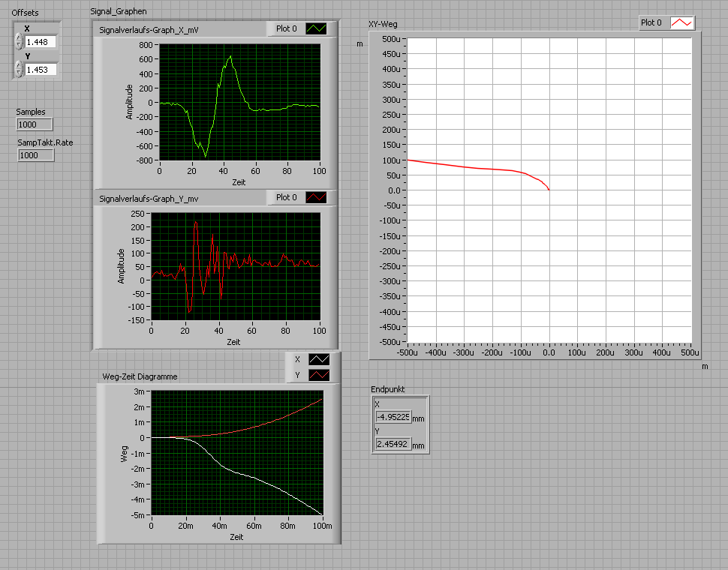Click the Samples indicator field

pyautogui.click(x=35, y=124)
